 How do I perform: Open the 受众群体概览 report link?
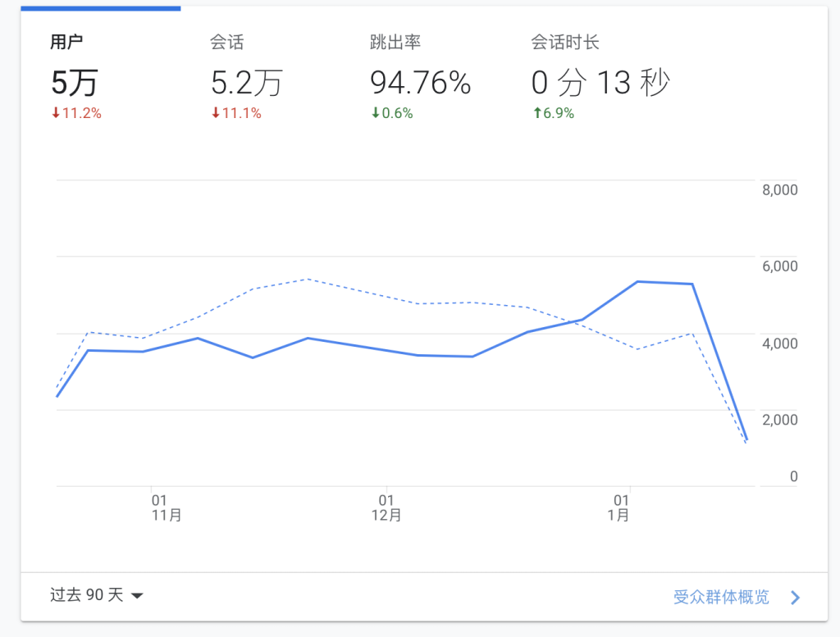722,597
